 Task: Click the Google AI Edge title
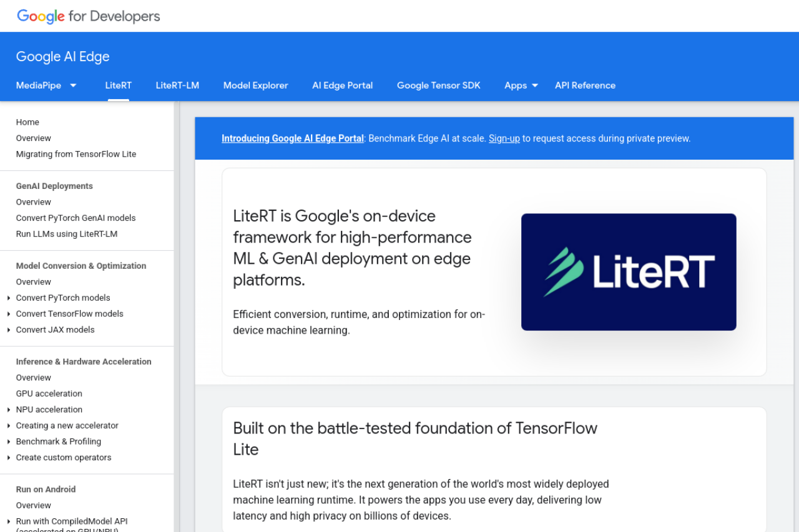[62, 56]
